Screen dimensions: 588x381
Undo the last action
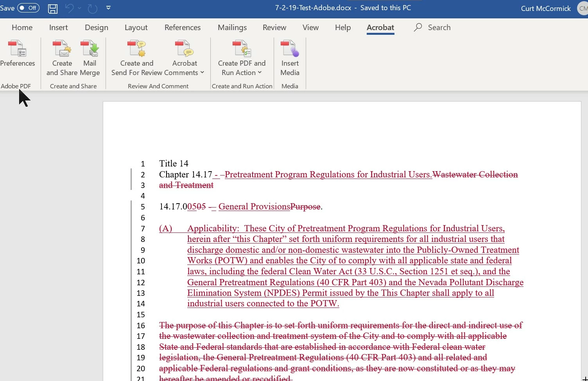69,8
